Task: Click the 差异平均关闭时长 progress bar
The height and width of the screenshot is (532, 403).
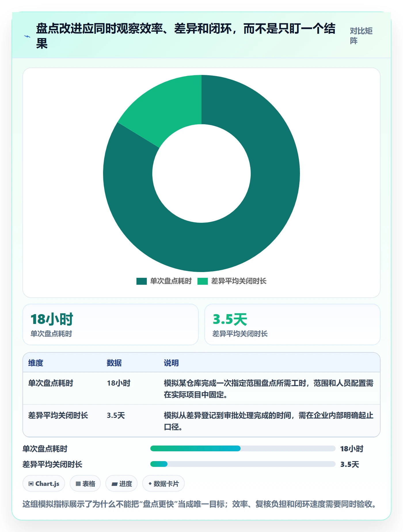Action: pos(243,464)
